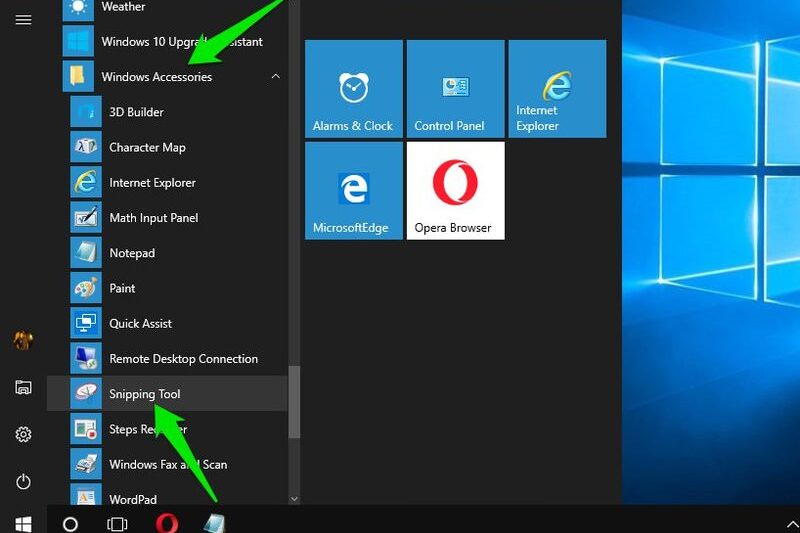Image resolution: width=800 pixels, height=533 pixels.
Task: Click the Windows Start button
Action: tap(23, 523)
